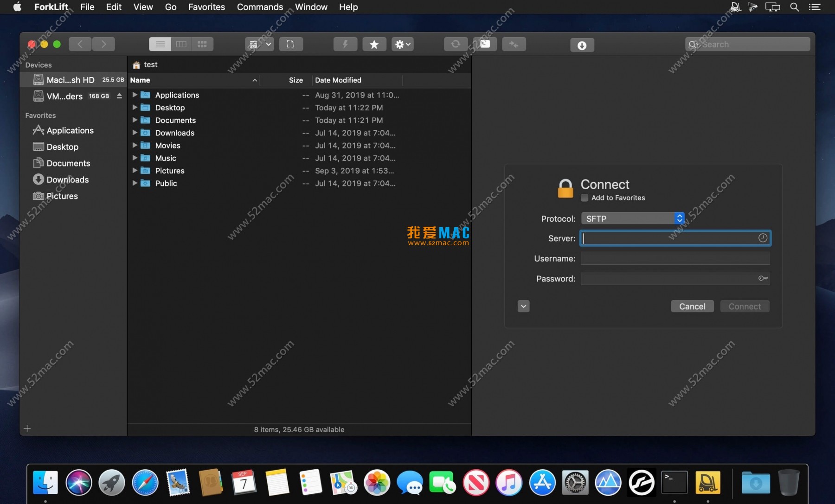This screenshot has width=835, height=504.
Task: Click the Connect button
Action: point(745,306)
